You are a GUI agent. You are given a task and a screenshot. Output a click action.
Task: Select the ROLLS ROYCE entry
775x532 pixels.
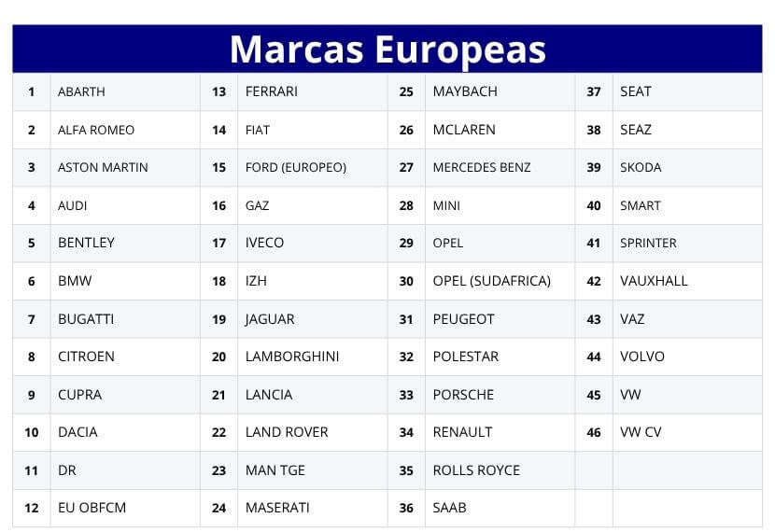pyautogui.click(x=500, y=470)
